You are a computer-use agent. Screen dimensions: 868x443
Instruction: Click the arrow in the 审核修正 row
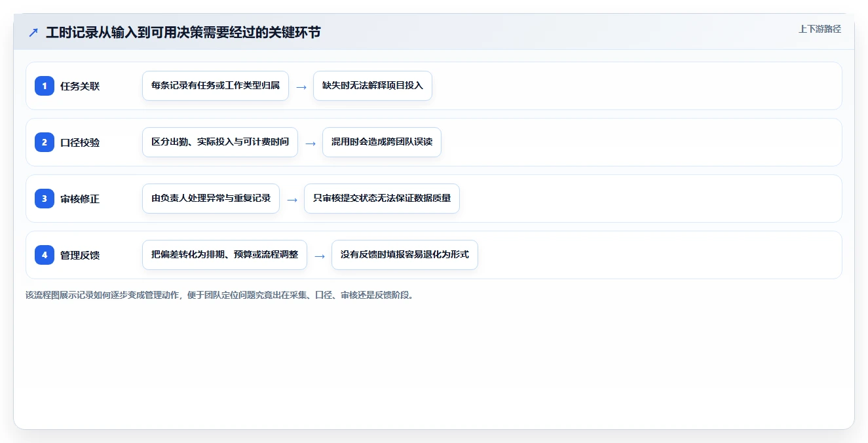click(x=292, y=199)
